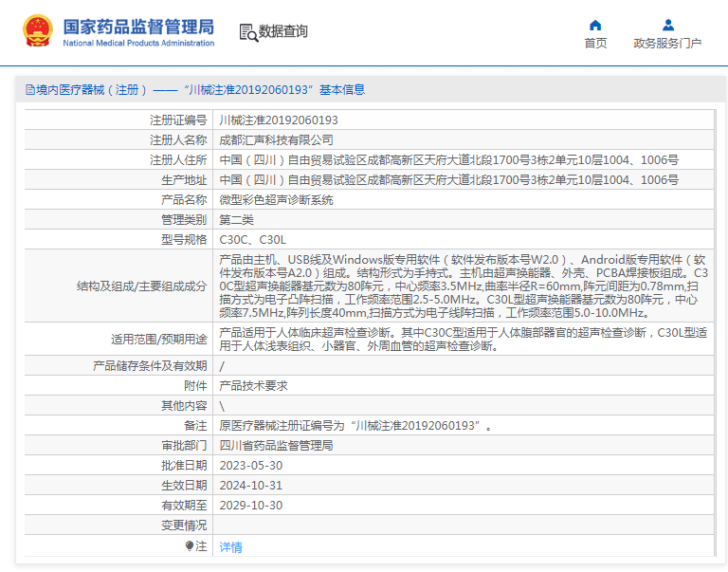The image size is (728, 572).
Task: Select registrant name 成都汇声科技有限公司
Action: click(x=269, y=140)
